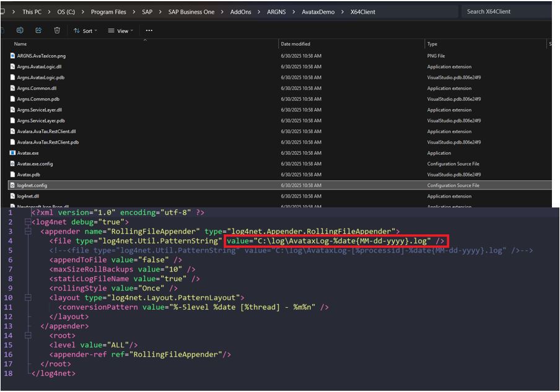Collapse the log4net node on line 2
This screenshot has height=392, width=560.
pos(28,222)
